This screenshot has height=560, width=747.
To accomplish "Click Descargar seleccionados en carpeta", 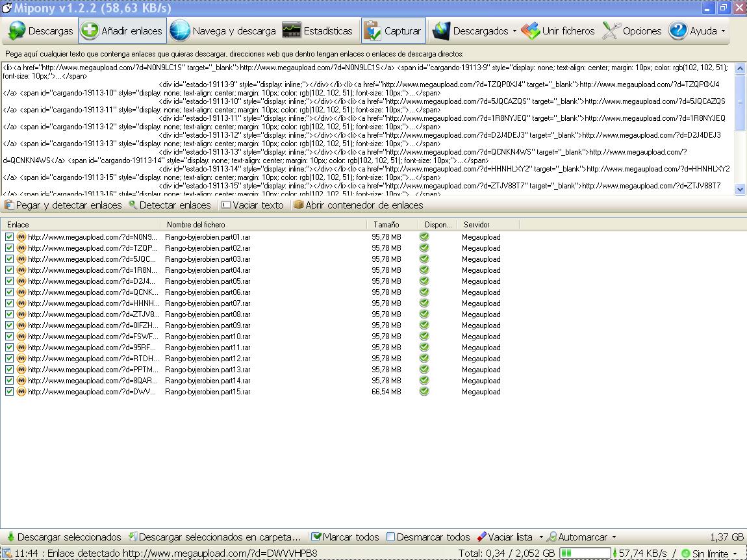I will (x=216, y=537).
